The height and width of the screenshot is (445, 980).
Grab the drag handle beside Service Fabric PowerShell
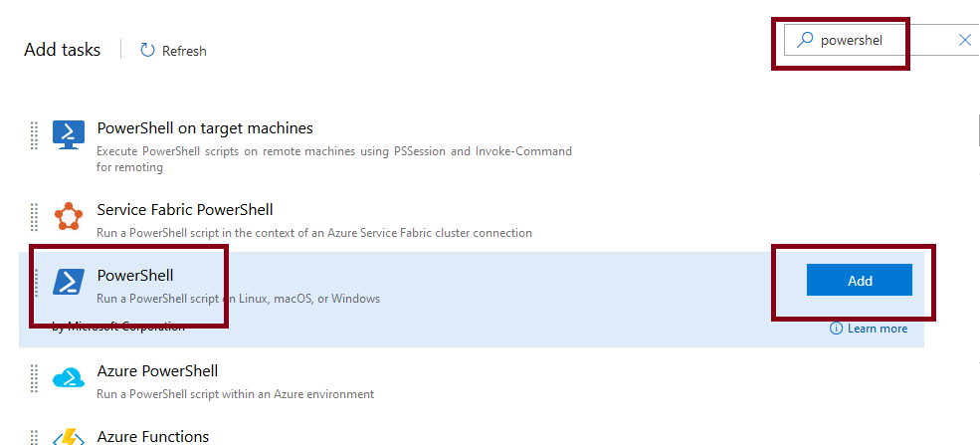pos(34,216)
